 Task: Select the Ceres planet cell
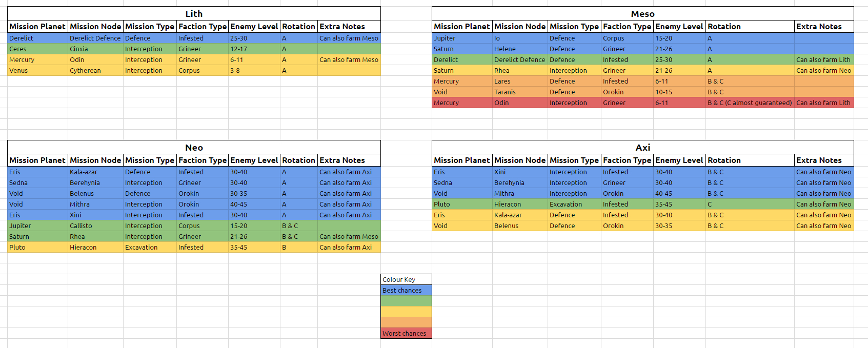pos(37,49)
